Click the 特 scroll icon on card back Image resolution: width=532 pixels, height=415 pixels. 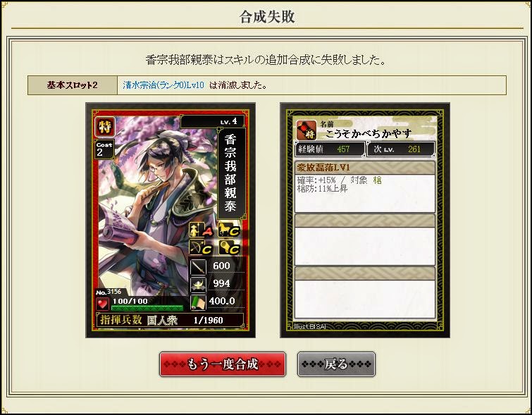[307, 130]
